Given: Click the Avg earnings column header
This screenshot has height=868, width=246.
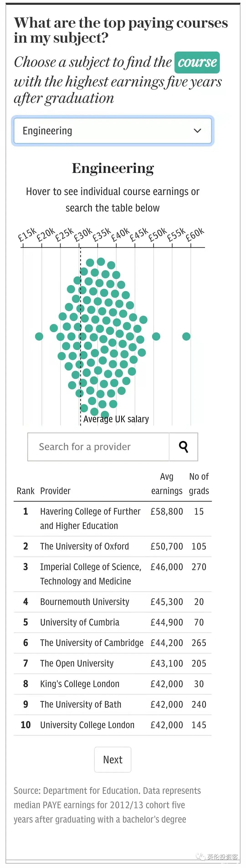Looking at the screenshot, I should point(167,484).
